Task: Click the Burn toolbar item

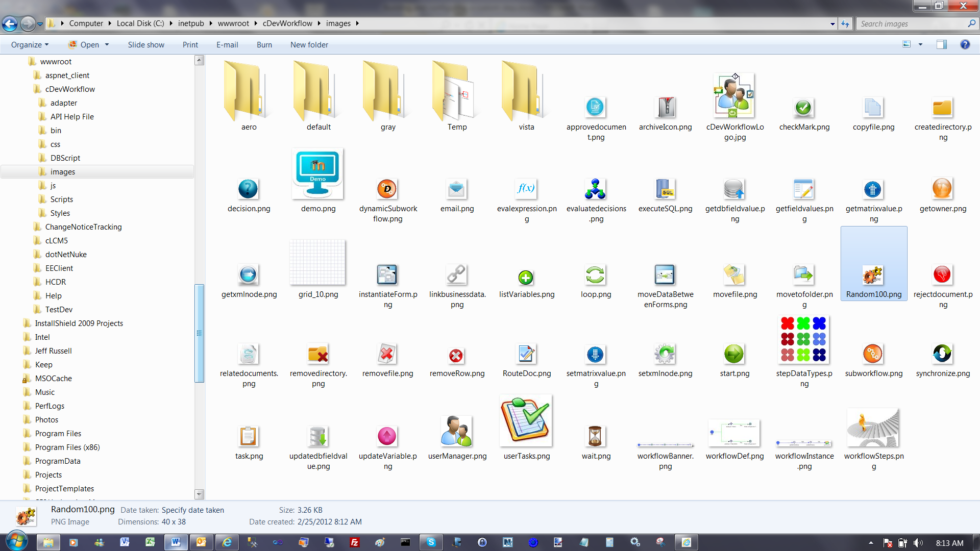Action: [264, 45]
